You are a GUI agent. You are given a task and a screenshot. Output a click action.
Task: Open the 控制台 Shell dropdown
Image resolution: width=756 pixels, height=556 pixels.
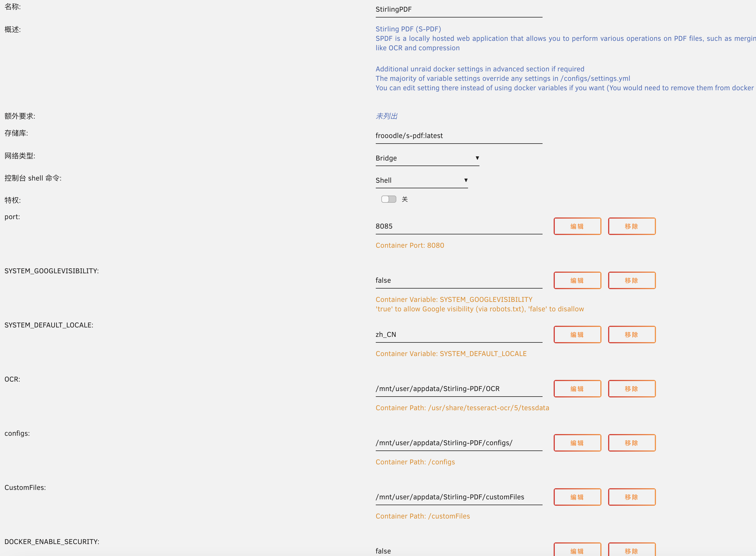pos(422,181)
